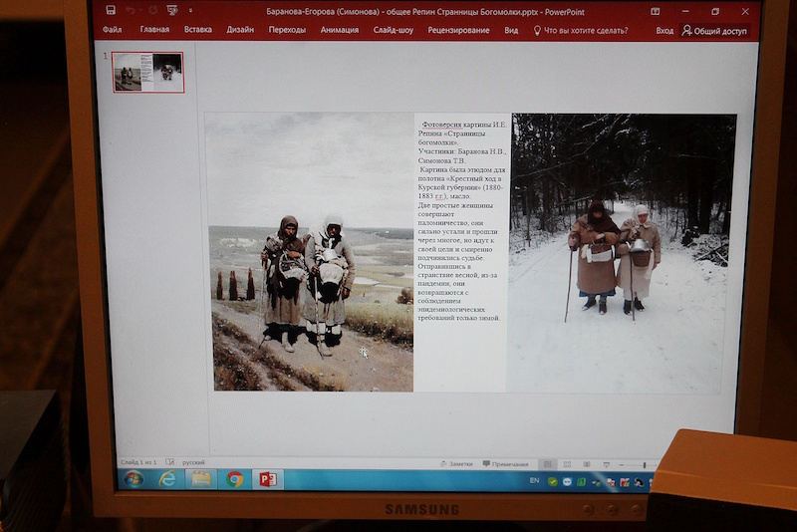Toggle the Примечания comments pane
This screenshot has height=532, width=797.
505,464
